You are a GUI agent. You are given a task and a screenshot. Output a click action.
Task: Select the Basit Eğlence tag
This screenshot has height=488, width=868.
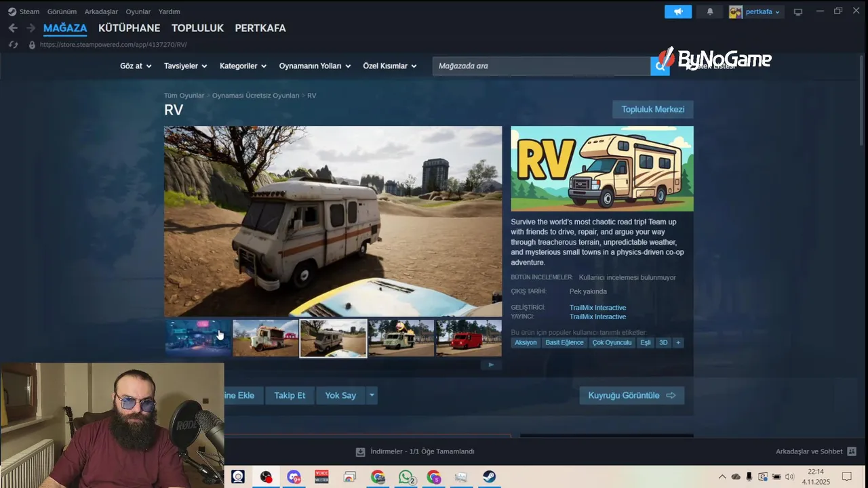tap(564, 343)
